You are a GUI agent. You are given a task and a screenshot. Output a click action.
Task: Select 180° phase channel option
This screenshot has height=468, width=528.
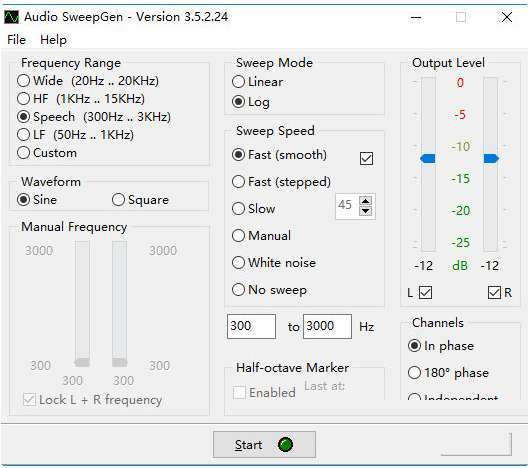click(448, 373)
